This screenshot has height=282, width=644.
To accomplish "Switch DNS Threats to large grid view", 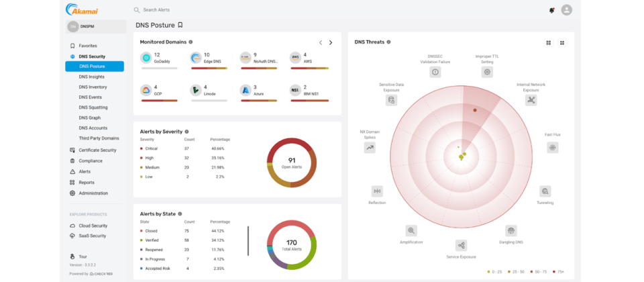I will 548,42.
